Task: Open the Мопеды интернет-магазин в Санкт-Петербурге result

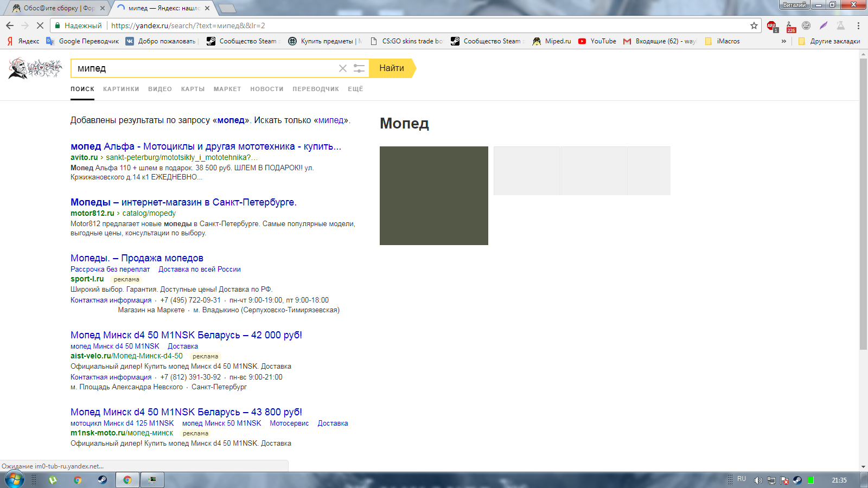Action: 183,202
